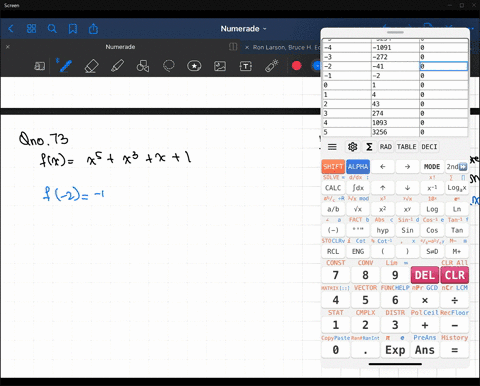Tap the TABLE button
The width and height of the screenshot is (480, 386).
pos(406,147)
